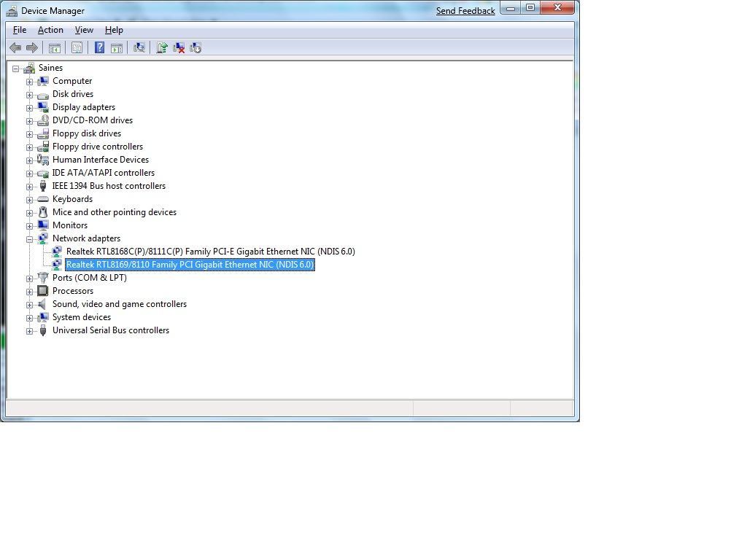The height and width of the screenshot is (560, 747).
Task: Expand the Processors node
Action: (x=29, y=292)
